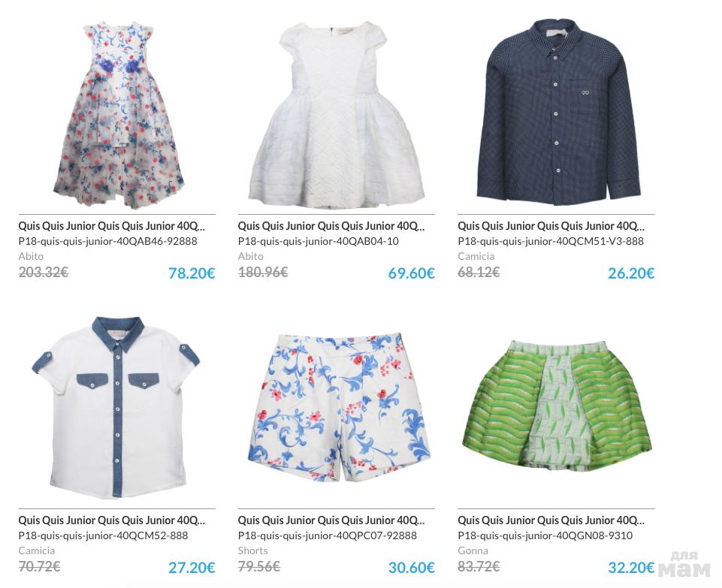Viewport: 722px width, 588px height.
Task: Select product code P18-quis-quis-junior-40QAB04-10
Action: tap(319, 241)
